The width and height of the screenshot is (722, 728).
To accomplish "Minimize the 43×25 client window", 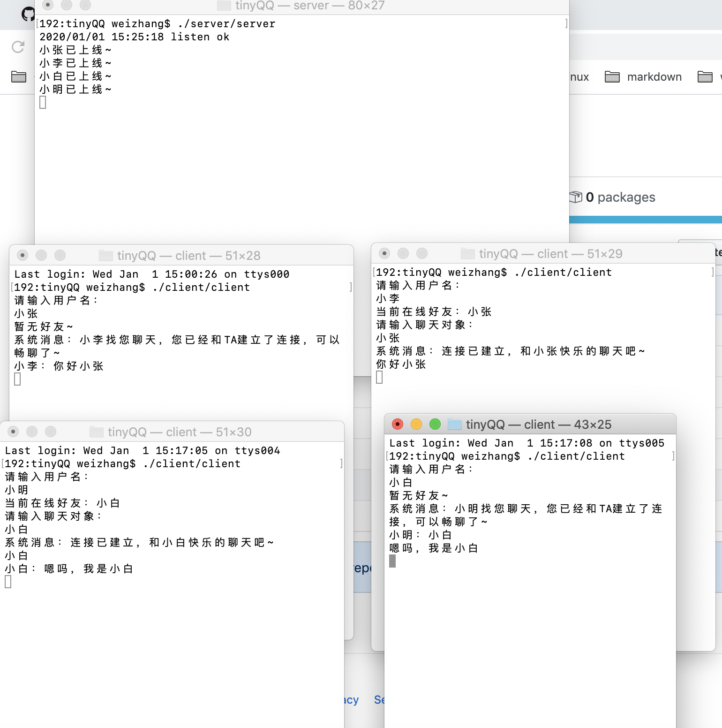I will [416, 424].
